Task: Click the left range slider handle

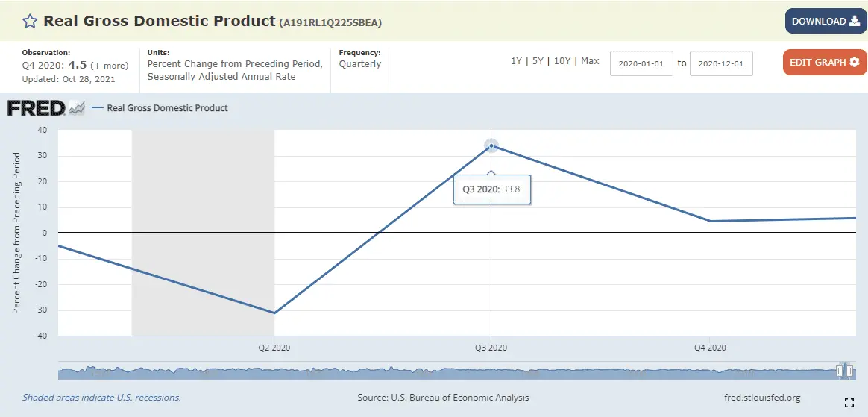Action: coord(840,370)
